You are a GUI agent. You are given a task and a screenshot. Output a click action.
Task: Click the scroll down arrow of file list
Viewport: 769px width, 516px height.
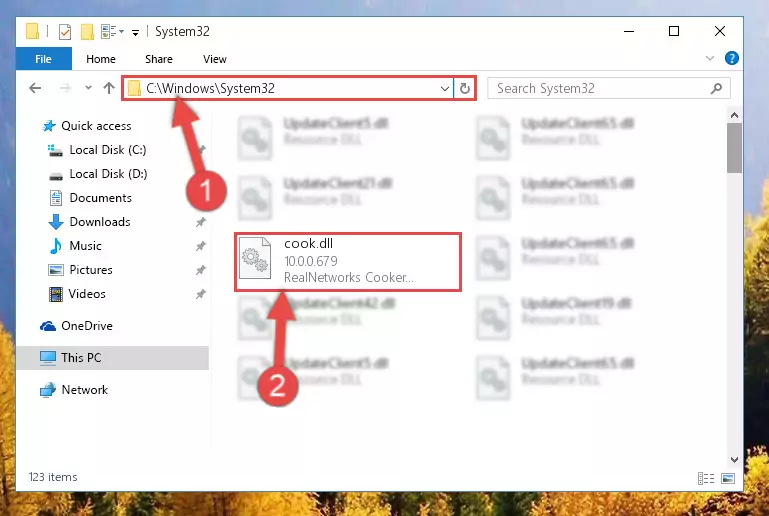tap(734, 460)
